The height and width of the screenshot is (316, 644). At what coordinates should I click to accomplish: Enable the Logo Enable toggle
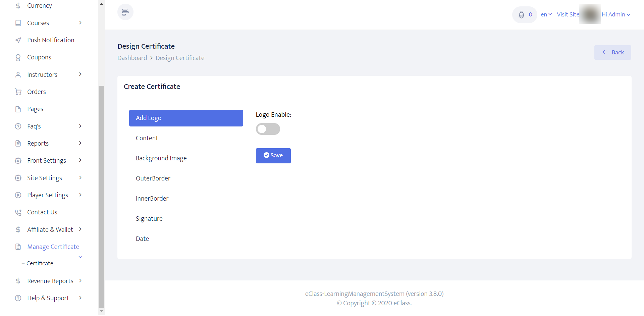[268, 129]
